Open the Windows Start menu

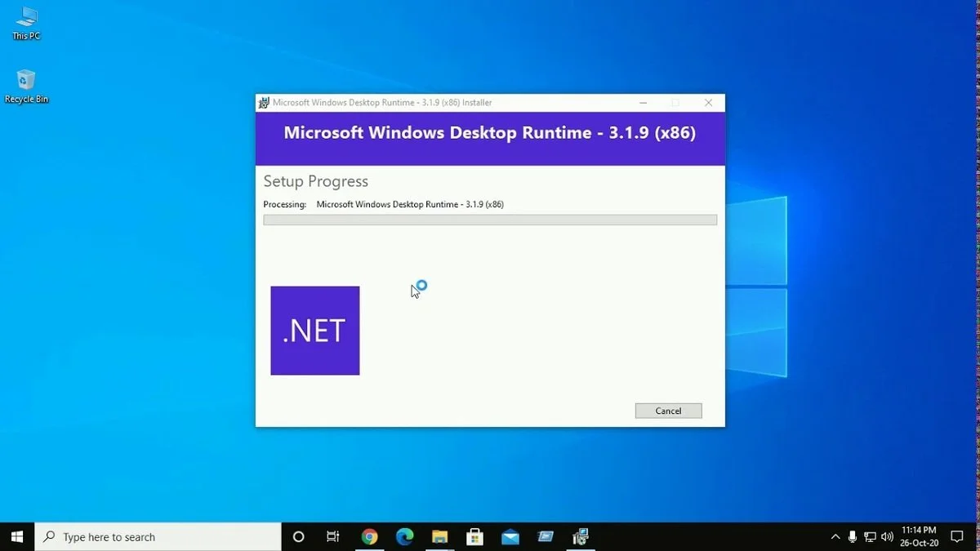[17, 536]
